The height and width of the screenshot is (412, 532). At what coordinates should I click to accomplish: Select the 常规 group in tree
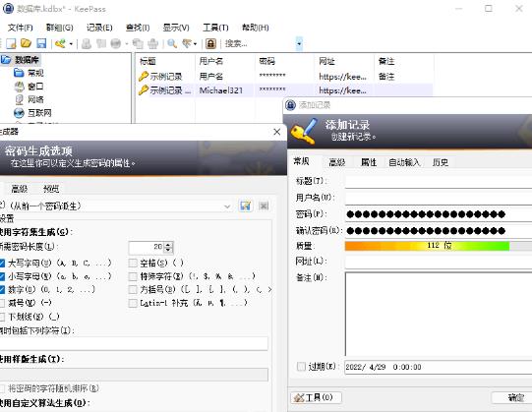[35, 73]
